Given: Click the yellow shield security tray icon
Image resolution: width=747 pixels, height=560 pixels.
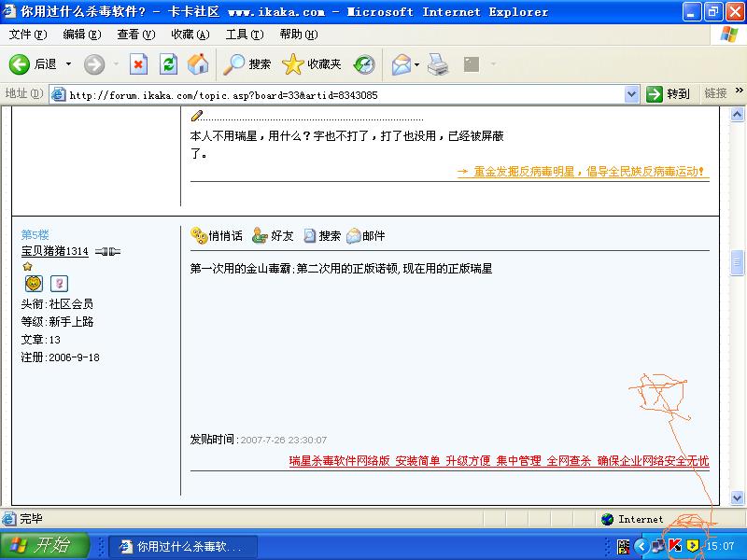Looking at the screenshot, I should (x=693, y=546).
